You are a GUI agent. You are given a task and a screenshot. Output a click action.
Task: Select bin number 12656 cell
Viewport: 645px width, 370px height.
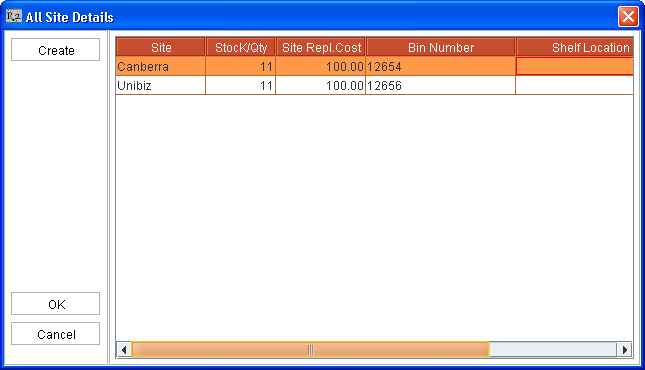441,85
